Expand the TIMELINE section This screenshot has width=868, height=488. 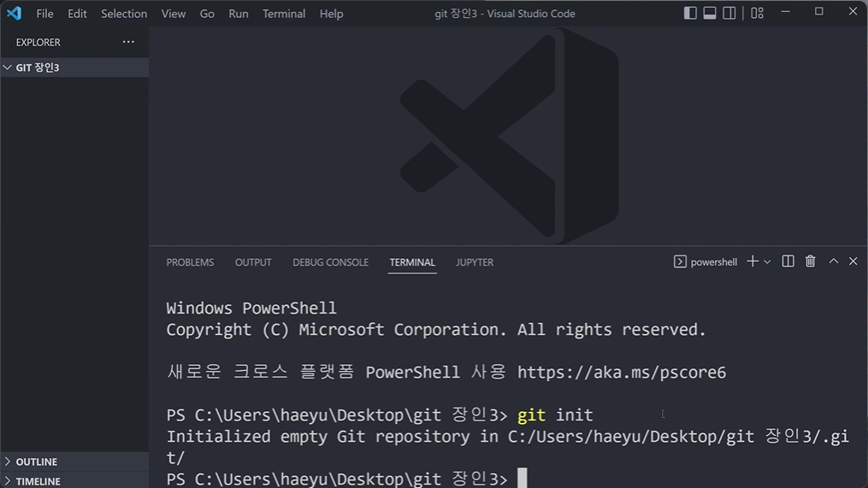74,481
